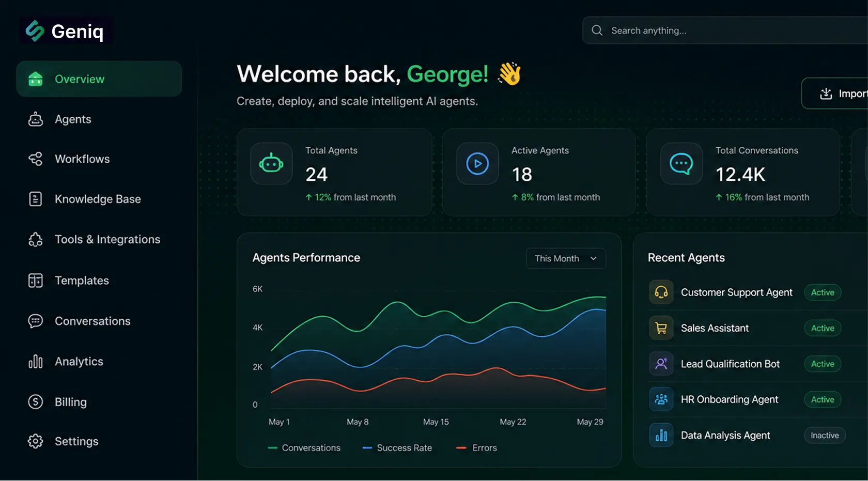Click the 8% from last month text

pos(556,197)
